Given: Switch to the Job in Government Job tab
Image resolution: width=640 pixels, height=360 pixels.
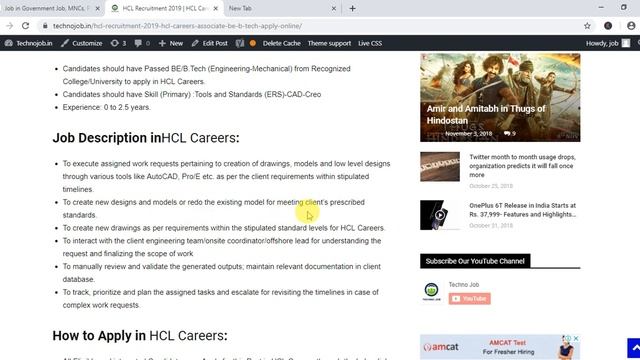Looking at the screenshot, I should [47, 8].
